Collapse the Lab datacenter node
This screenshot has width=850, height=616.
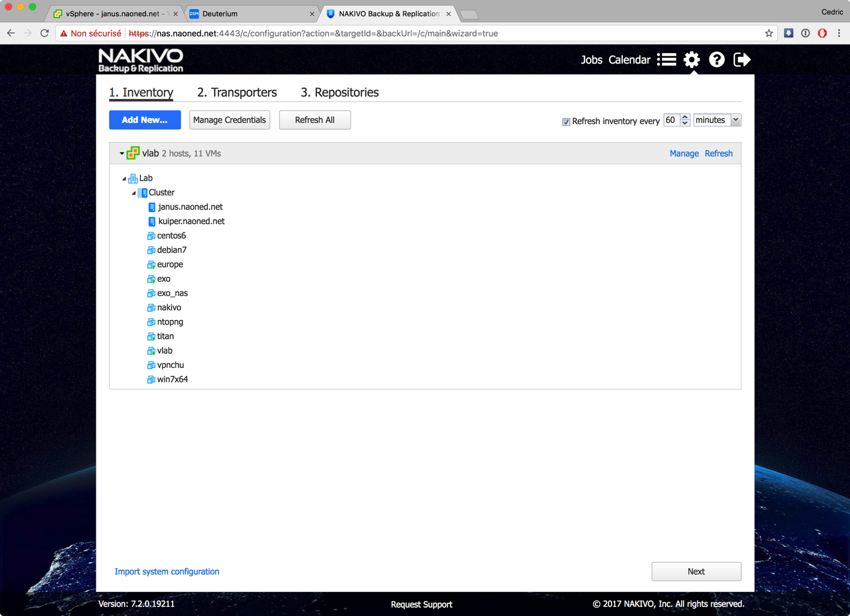pyautogui.click(x=125, y=179)
